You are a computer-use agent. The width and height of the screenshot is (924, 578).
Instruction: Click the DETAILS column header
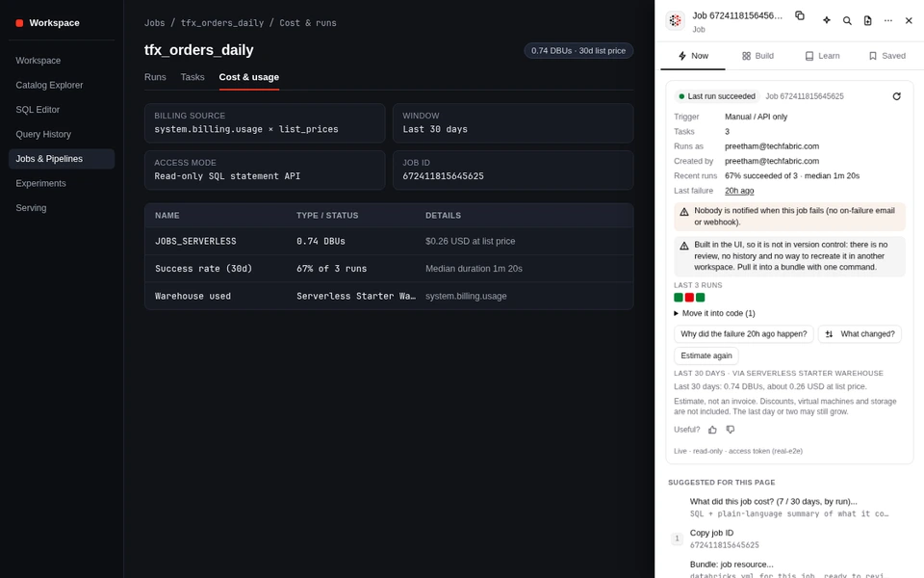pyautogui.click(x=443, y=215)
